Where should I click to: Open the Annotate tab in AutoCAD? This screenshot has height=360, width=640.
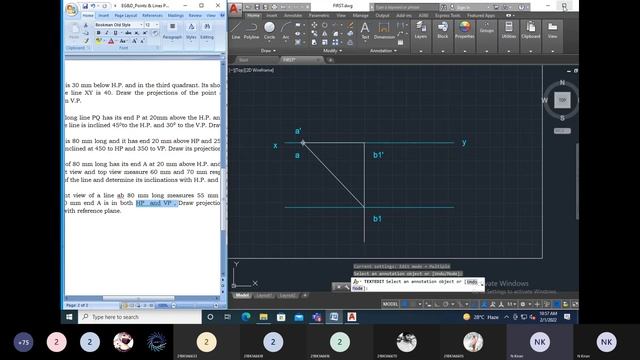(293, 16)
